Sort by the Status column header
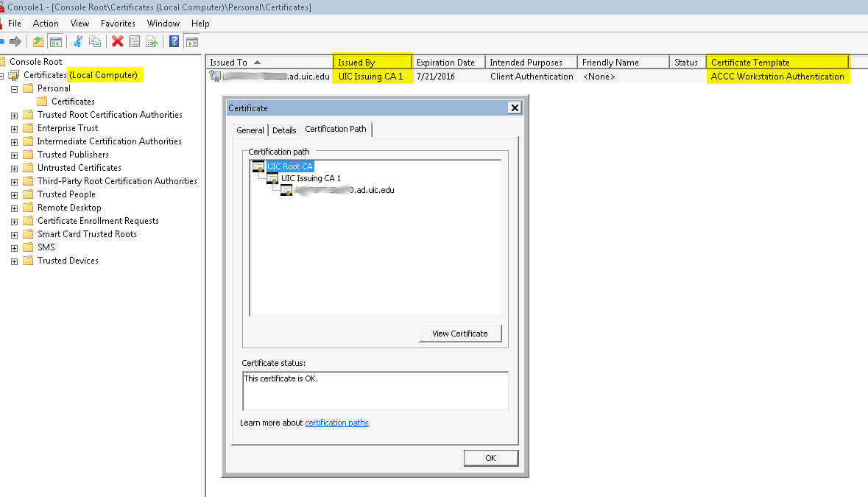 click(687, 62)
